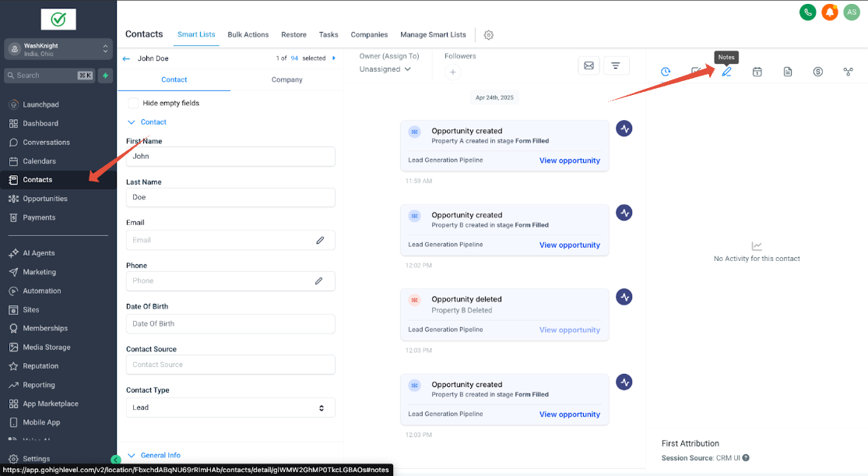The width and height of the screenshot is (868, 476).
Task: Open the Contacts settings gear icon
Action: click(489, 35)
